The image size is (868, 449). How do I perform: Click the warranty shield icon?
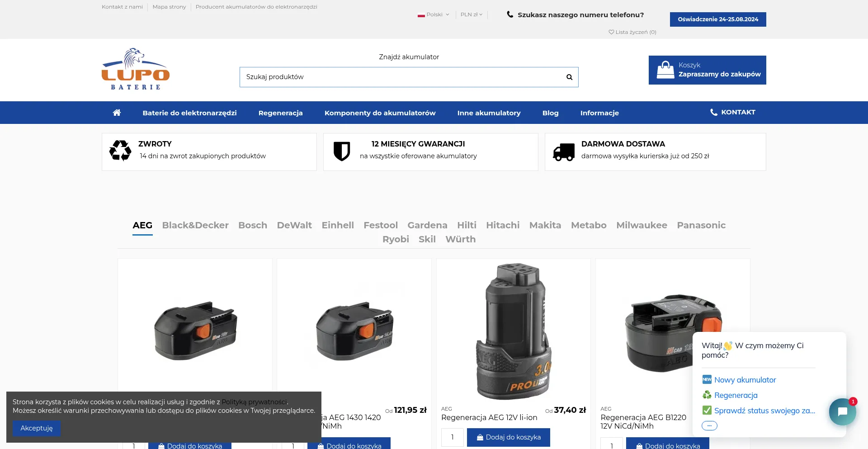click(342, 151)
